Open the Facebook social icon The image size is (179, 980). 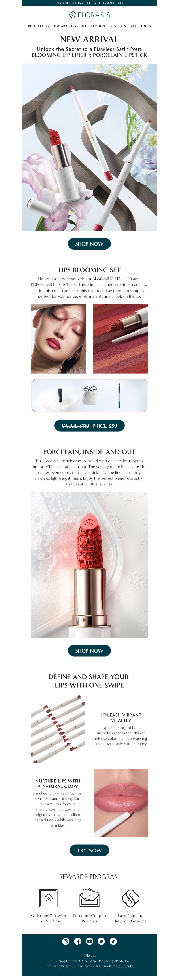click(78, 941)
